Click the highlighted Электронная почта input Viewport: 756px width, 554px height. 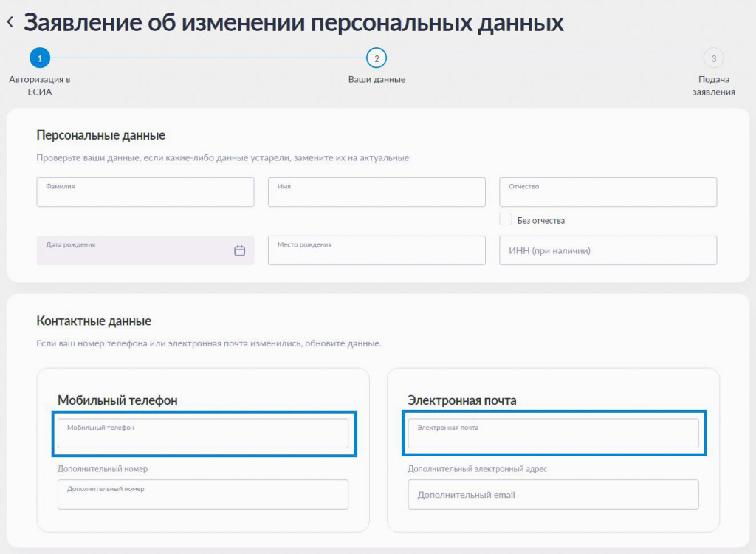(553, 434)
